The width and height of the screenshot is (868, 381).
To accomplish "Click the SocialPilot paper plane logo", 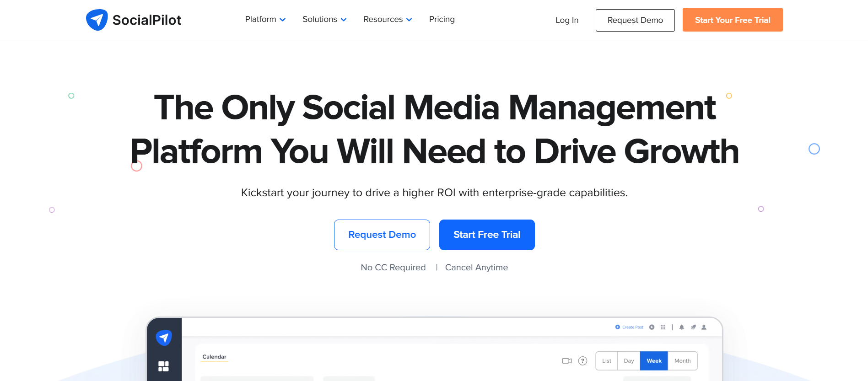I will (x=97, y=19).
